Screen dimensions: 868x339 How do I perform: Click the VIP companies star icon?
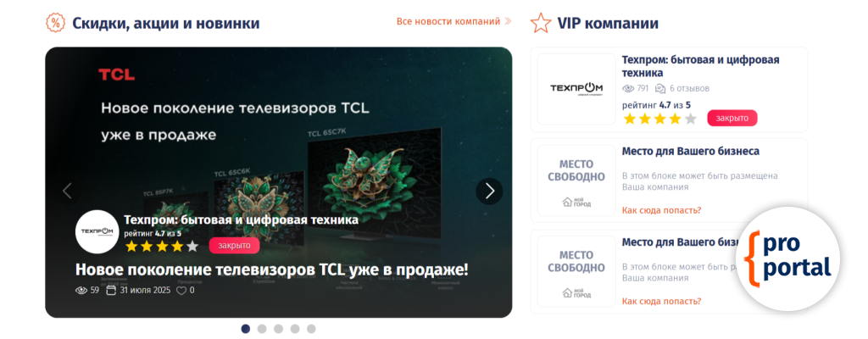tap(540, 23)
